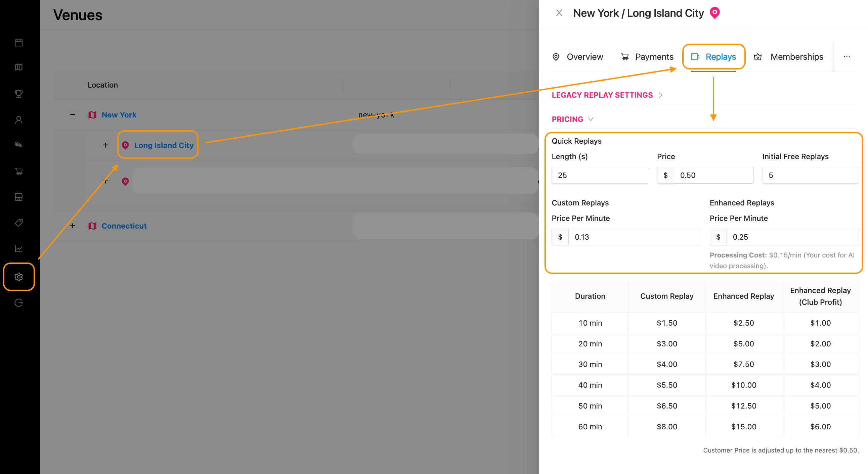Collapse the New York location row
The image size is (868, 474).
pos(73,115)
